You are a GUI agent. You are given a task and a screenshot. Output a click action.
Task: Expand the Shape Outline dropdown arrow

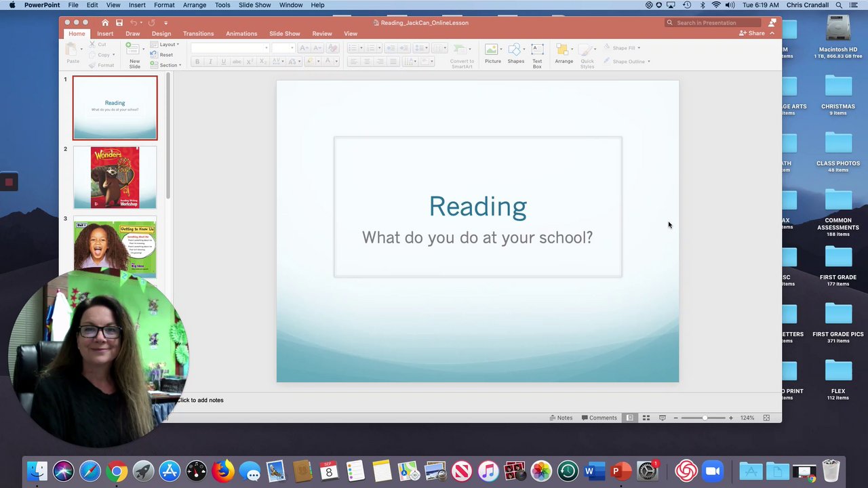(649, 62)
